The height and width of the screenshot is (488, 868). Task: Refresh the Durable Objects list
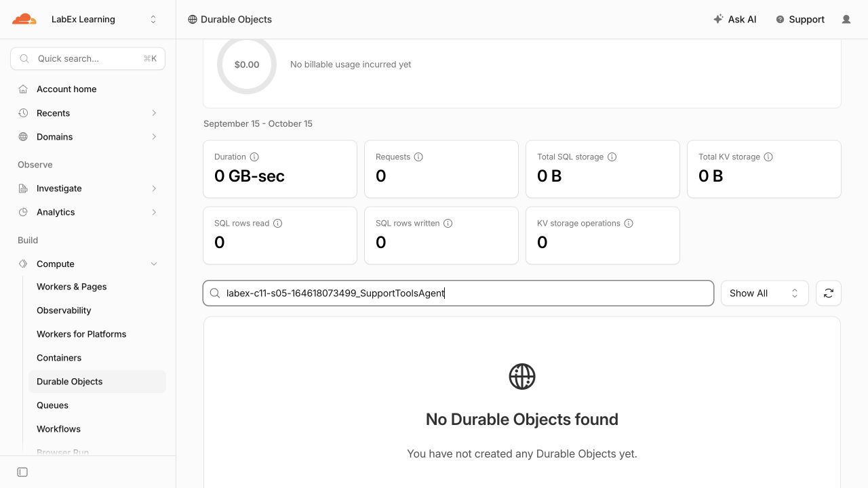[828, 293]
